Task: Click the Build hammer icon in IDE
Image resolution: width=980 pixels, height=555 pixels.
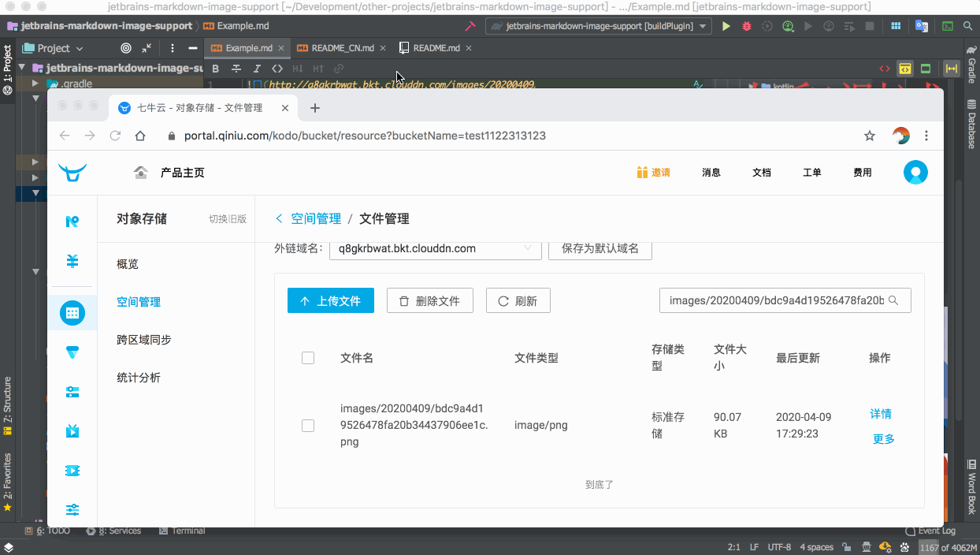Action: point(470,26)
